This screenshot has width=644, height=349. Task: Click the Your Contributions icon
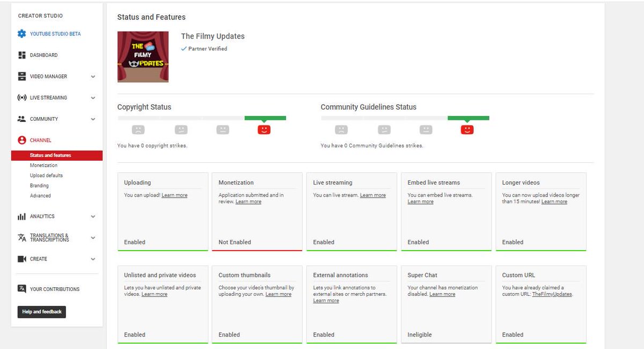pos(21,289)
